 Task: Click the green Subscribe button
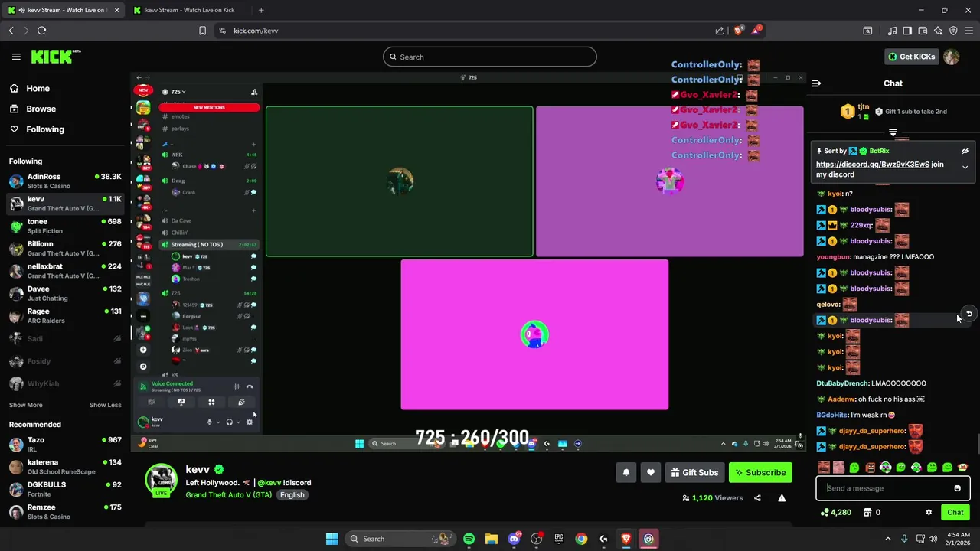pyautogui.click(x=760, y=472)
